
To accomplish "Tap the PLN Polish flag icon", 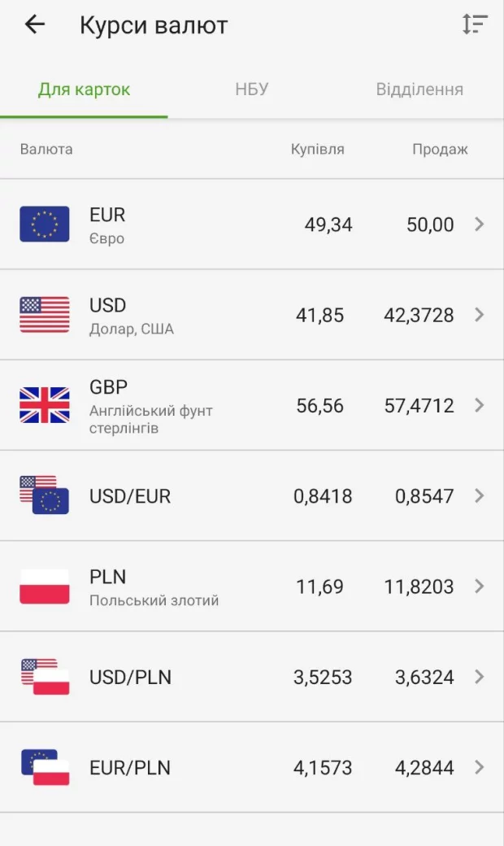I will 45,587.
